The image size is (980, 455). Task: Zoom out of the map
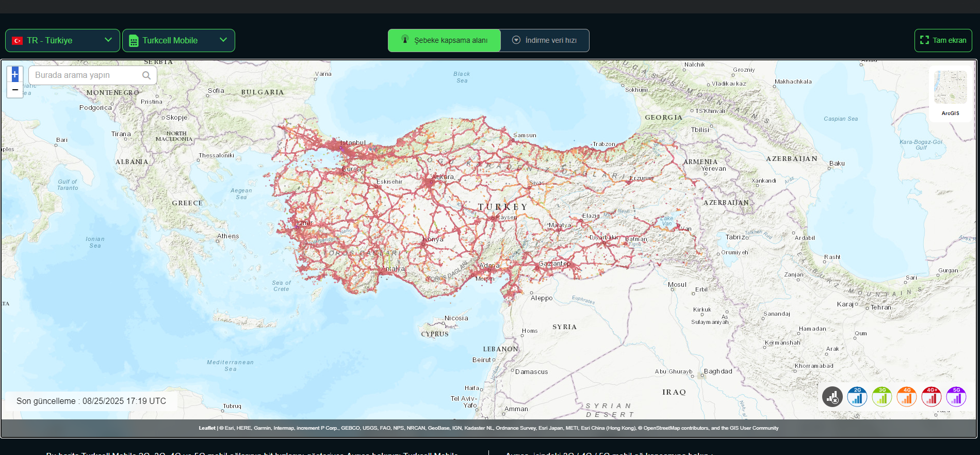click(15, 90)
